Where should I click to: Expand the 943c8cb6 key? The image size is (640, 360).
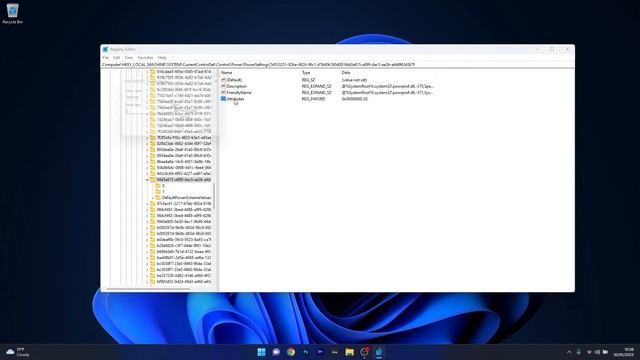click(147, 173)
